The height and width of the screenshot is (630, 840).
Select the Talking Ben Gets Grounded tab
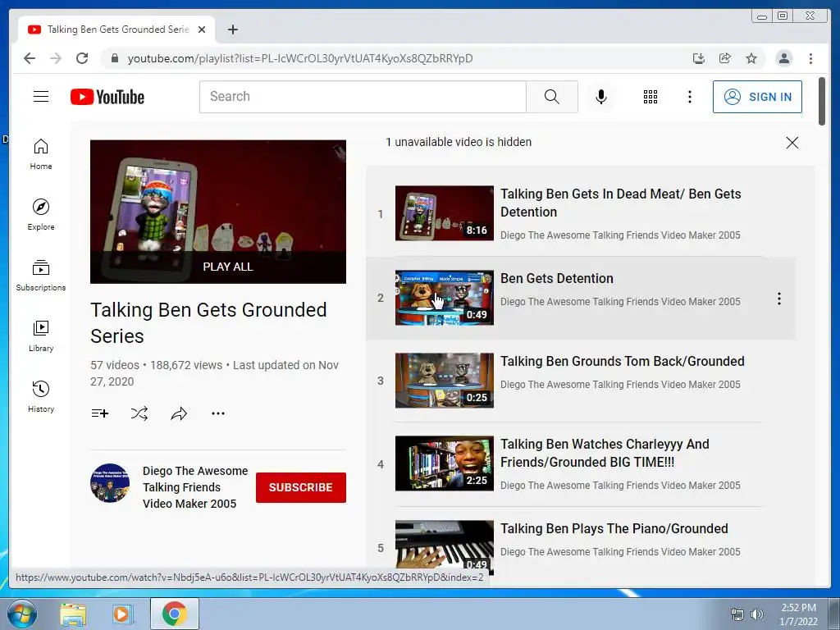[x=116, y=30]
